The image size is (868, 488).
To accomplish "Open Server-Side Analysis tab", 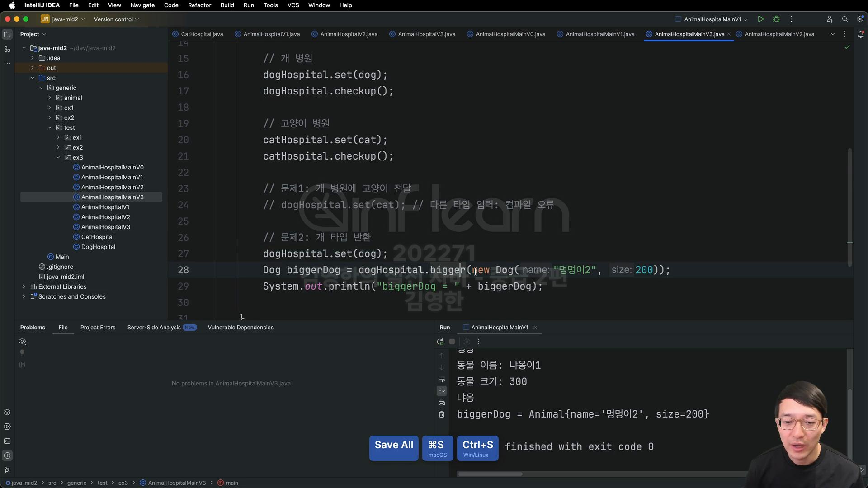I will point(162,328).
